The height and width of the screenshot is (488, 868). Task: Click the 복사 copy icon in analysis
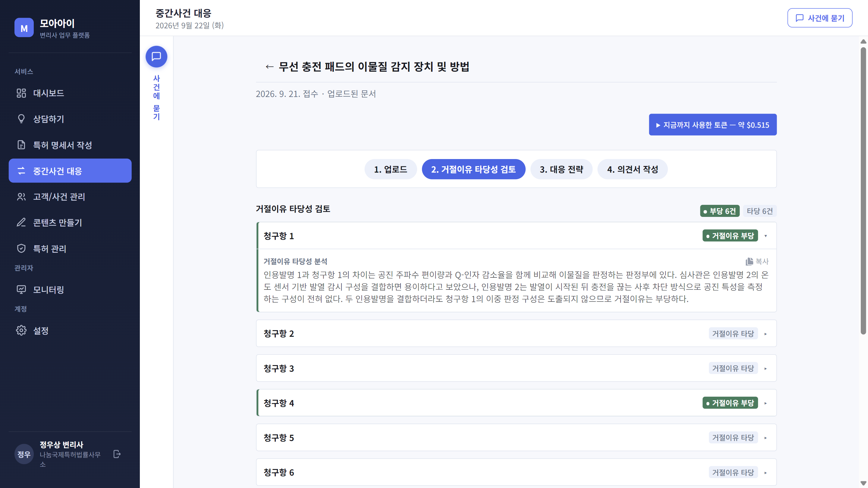(x=757, y=261)
